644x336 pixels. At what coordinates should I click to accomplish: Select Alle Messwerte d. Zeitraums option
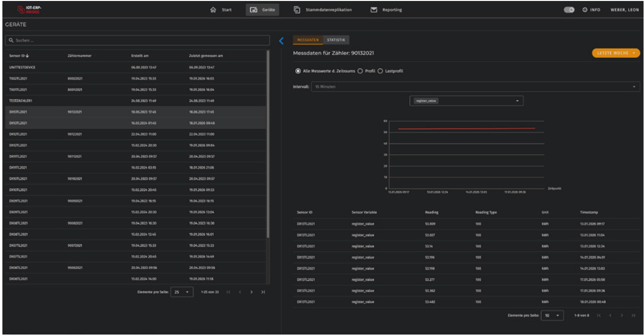[x=298, y=71]
